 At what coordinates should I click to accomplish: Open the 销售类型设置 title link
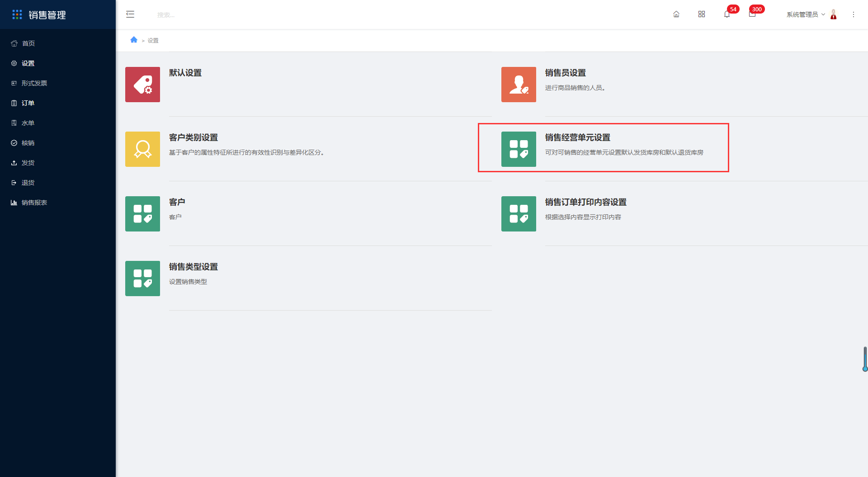coord(193,267)
